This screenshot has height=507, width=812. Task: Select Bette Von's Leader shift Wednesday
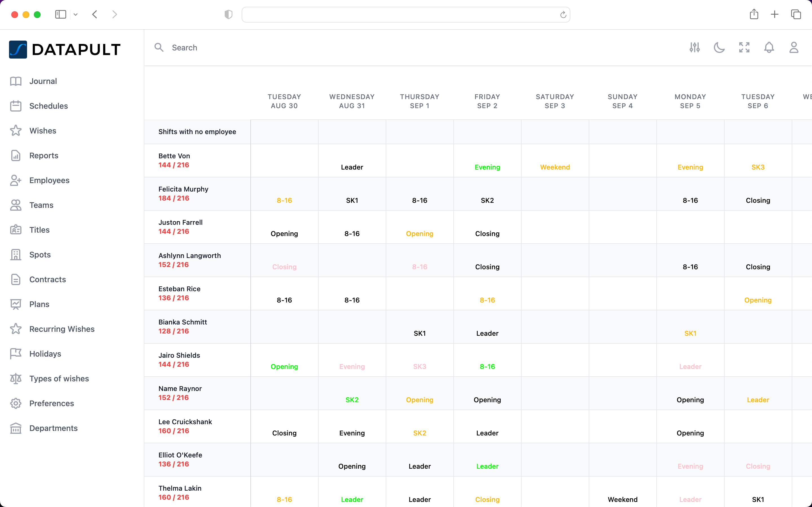pos(352,167)
